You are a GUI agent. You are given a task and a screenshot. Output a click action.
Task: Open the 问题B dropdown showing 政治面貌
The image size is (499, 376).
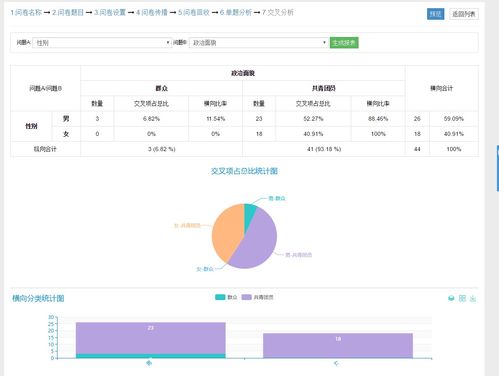click(258, 43)
